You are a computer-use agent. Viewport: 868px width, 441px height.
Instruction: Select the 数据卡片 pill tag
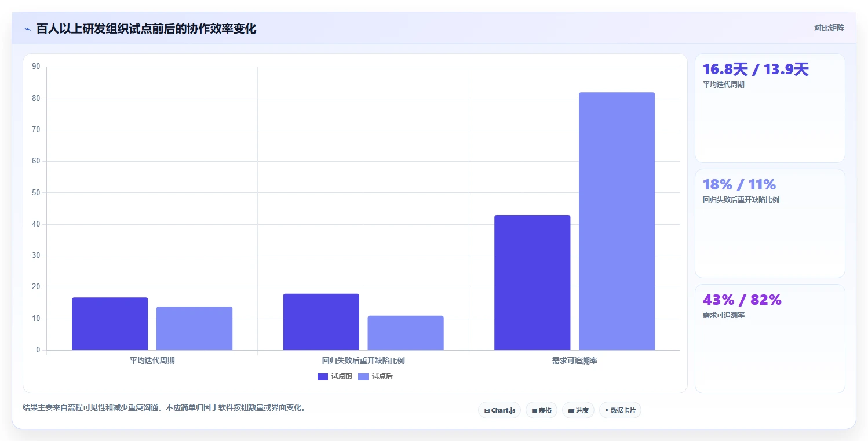[x=620, y=410]
